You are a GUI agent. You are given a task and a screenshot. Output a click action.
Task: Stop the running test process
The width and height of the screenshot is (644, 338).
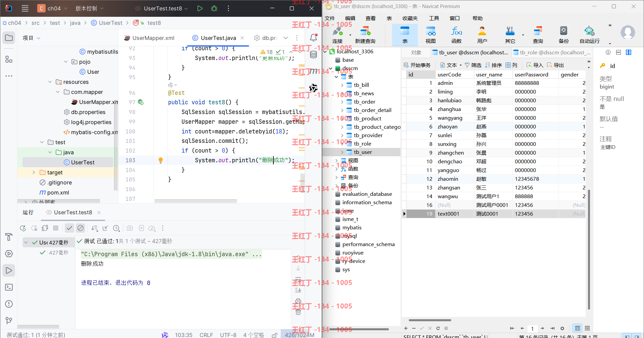tap(56, 228)
